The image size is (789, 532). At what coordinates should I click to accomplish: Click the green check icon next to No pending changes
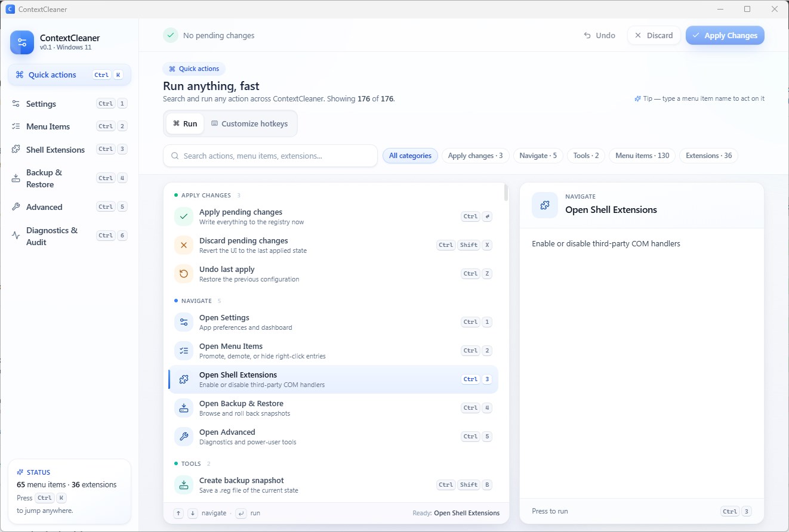pyautogui.click(x=171, y=35)
